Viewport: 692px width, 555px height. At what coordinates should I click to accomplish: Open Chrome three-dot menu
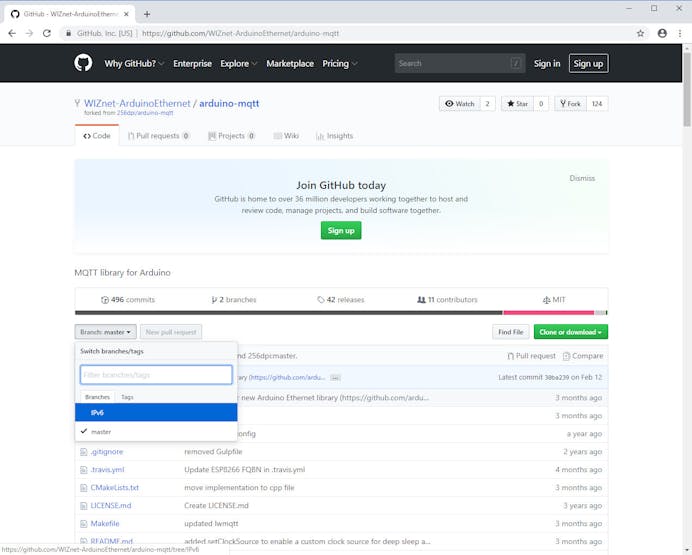(x=680, y=33)
